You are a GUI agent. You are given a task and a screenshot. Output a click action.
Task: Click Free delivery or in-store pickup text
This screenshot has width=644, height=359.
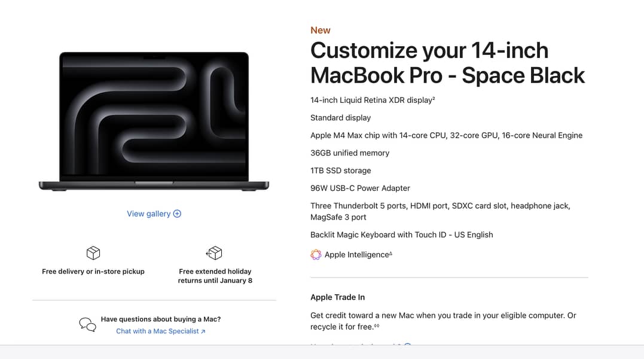click(x=93, y=271)
